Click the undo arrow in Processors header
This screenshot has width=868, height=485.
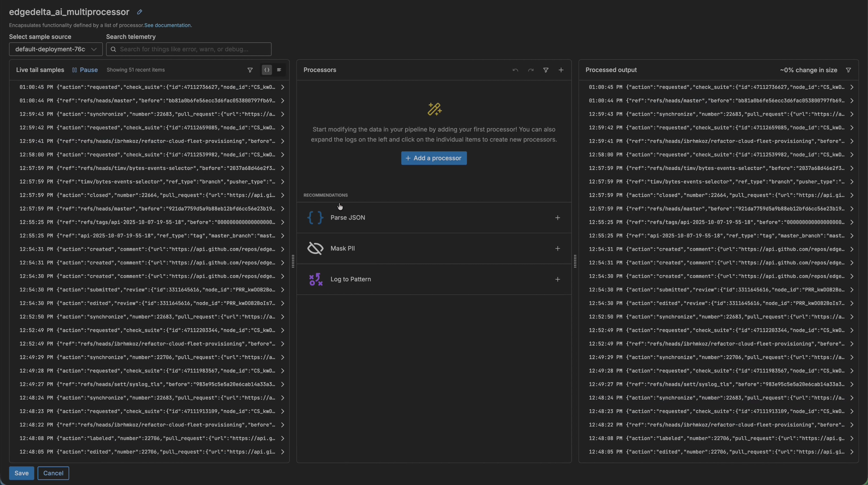[x=515, y=70]
